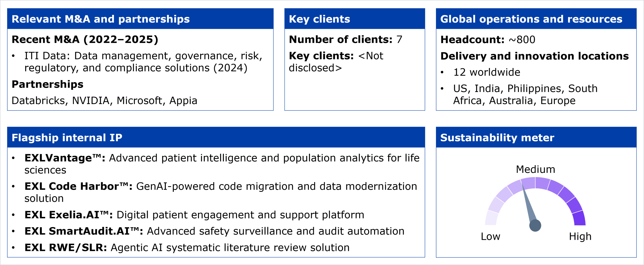Select the 'Medium' gauge label
Image resolution: width=644 pixels, height=265 pixels.
(535, 169)
